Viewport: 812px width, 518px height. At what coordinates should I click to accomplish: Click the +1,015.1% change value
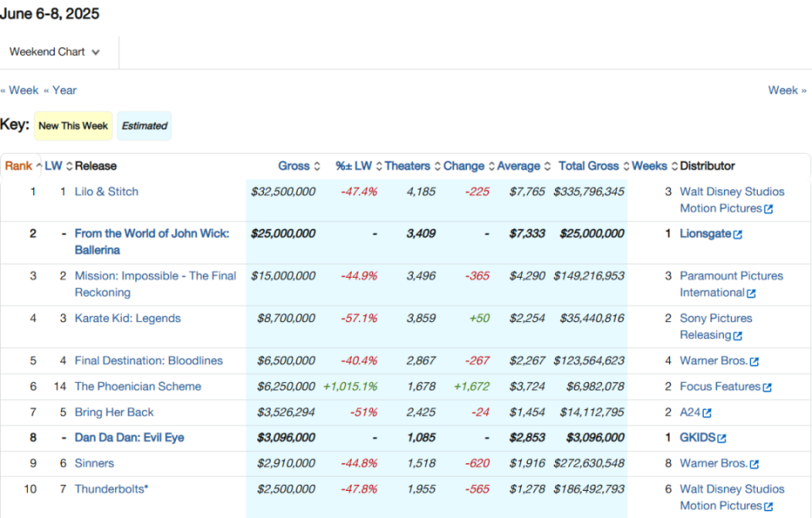point(350,386)
